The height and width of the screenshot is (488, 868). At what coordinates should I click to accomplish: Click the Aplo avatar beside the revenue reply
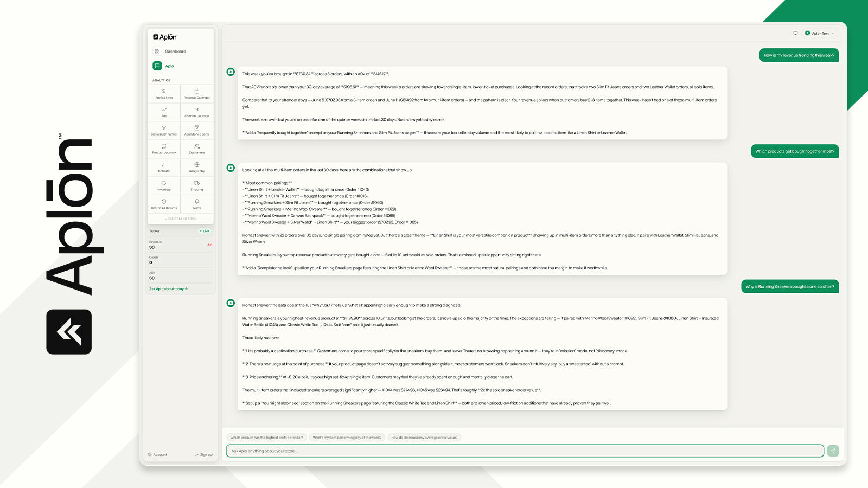click(x=231, y=72)
